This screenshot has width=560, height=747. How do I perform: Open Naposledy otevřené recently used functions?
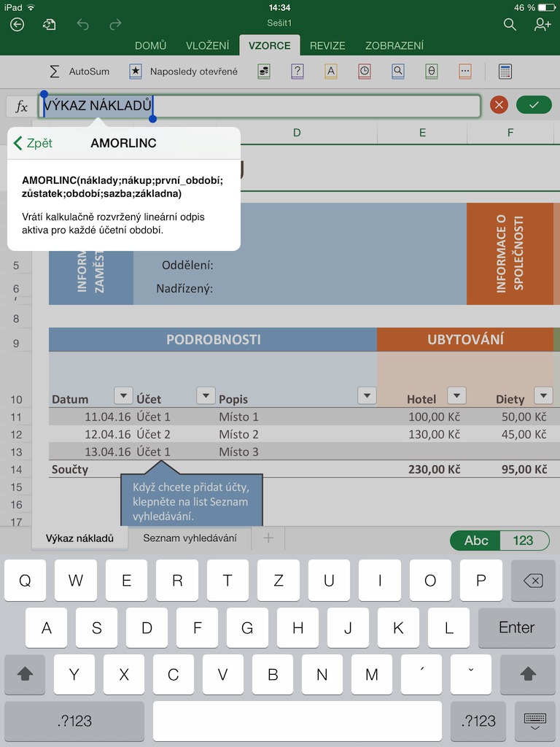[x=183, y=71]
